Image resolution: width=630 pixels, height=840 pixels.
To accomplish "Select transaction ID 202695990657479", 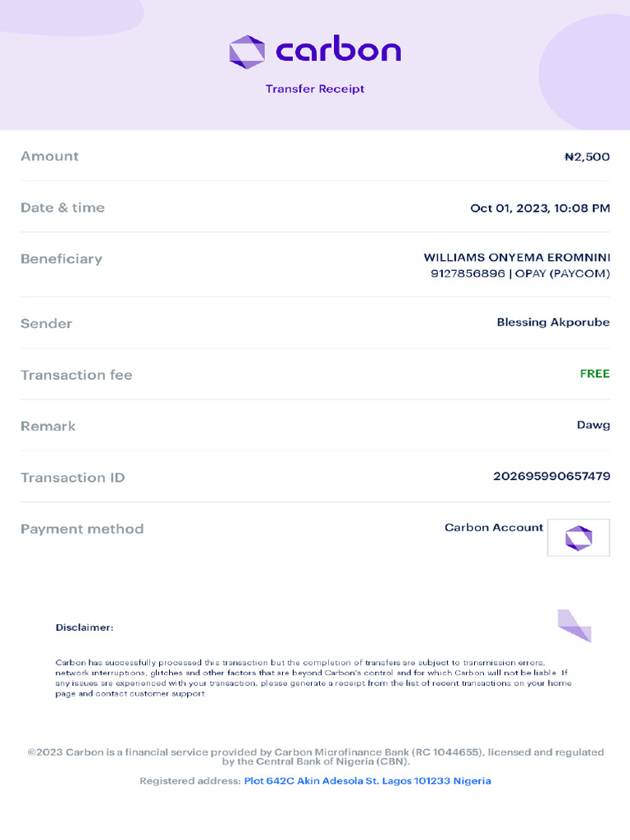I will click(551, 476).
